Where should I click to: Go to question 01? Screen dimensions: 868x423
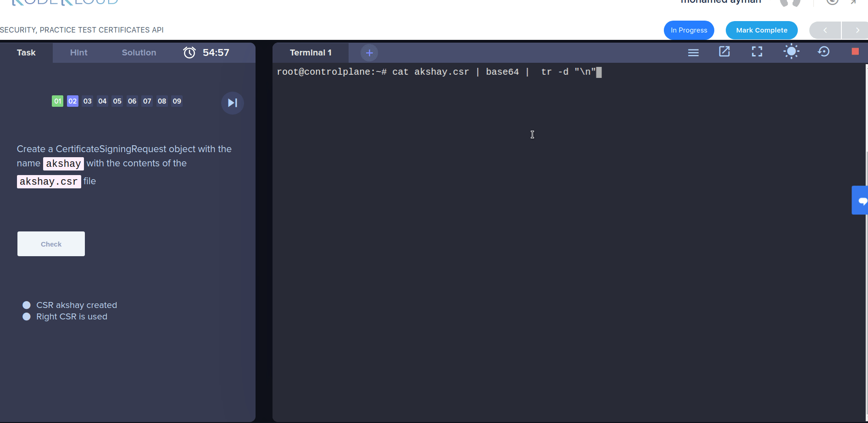[x=58, y=101]
